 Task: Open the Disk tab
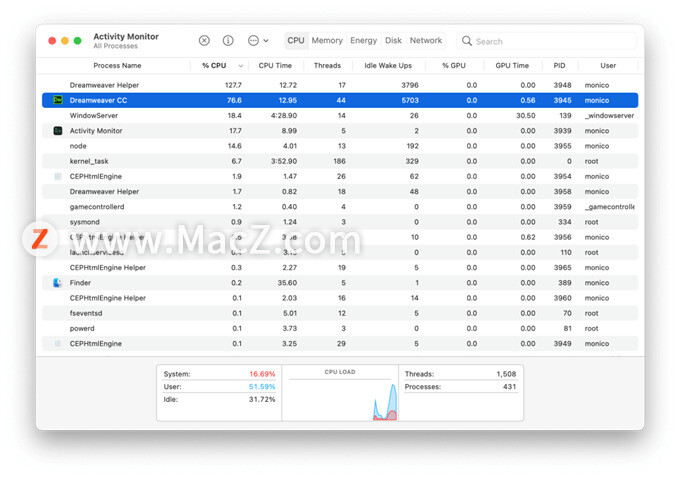393,40
